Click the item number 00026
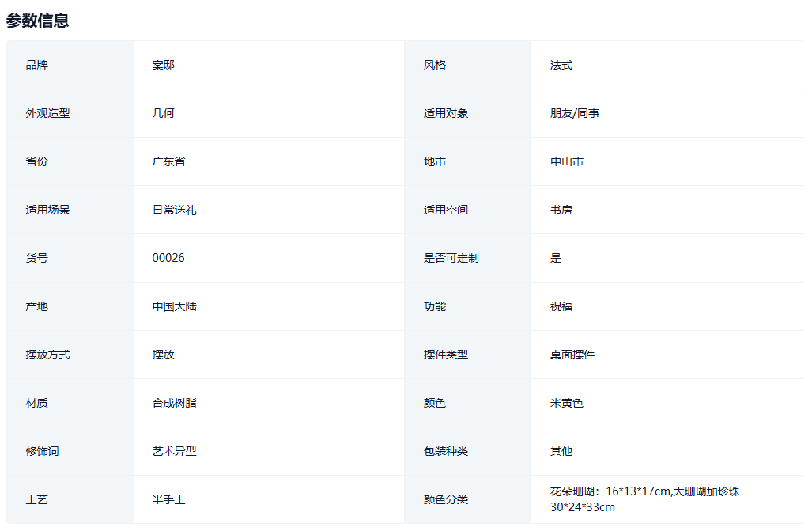Image resolution: width=812 pixels, height=531 pixels. 168,258
